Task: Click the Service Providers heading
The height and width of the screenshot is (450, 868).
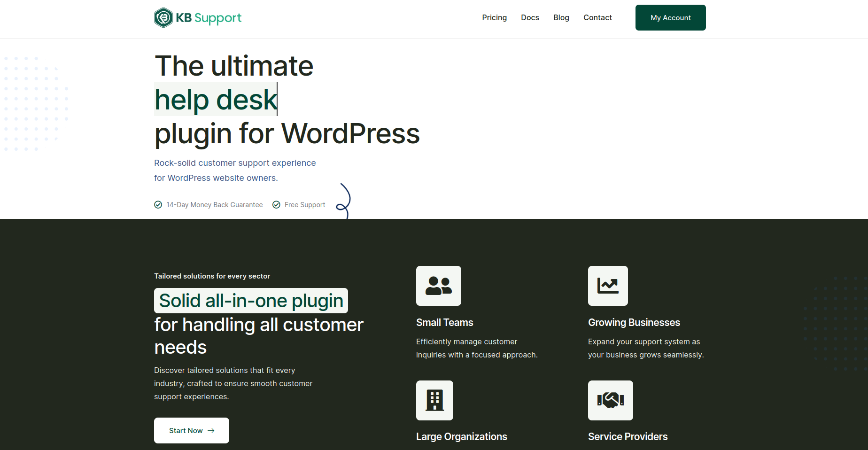Action: pos(628,437)
